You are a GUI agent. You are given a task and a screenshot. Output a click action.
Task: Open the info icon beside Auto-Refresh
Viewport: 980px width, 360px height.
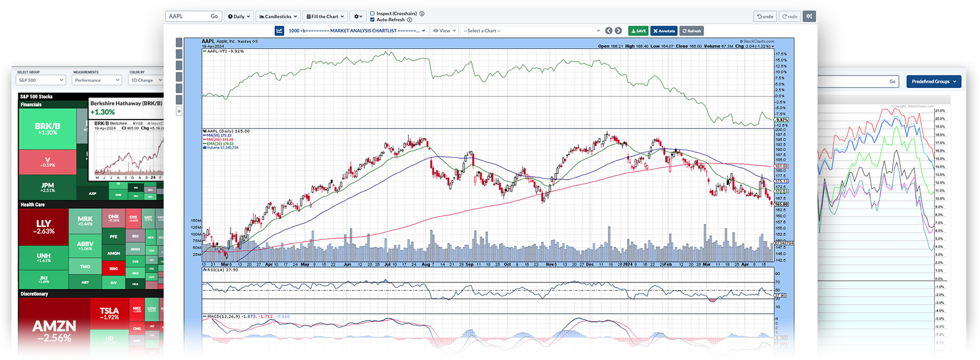410,20
